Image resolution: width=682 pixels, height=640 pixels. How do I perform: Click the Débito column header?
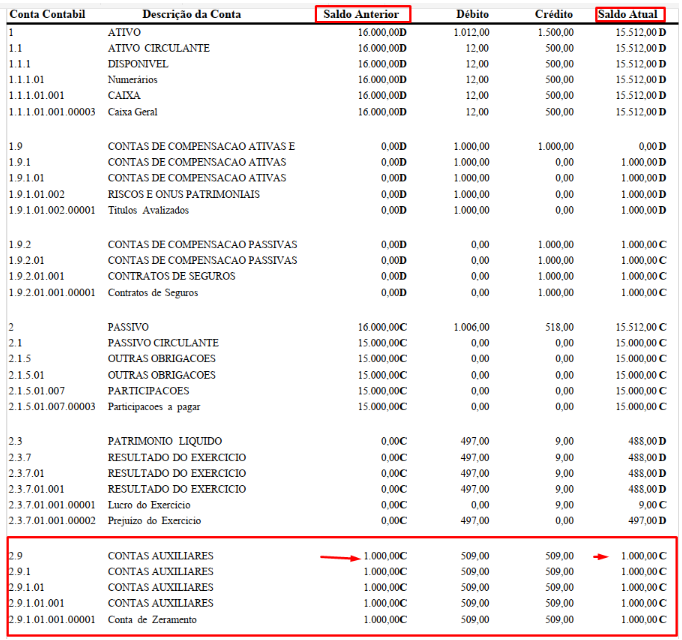(x=472, y=14)
